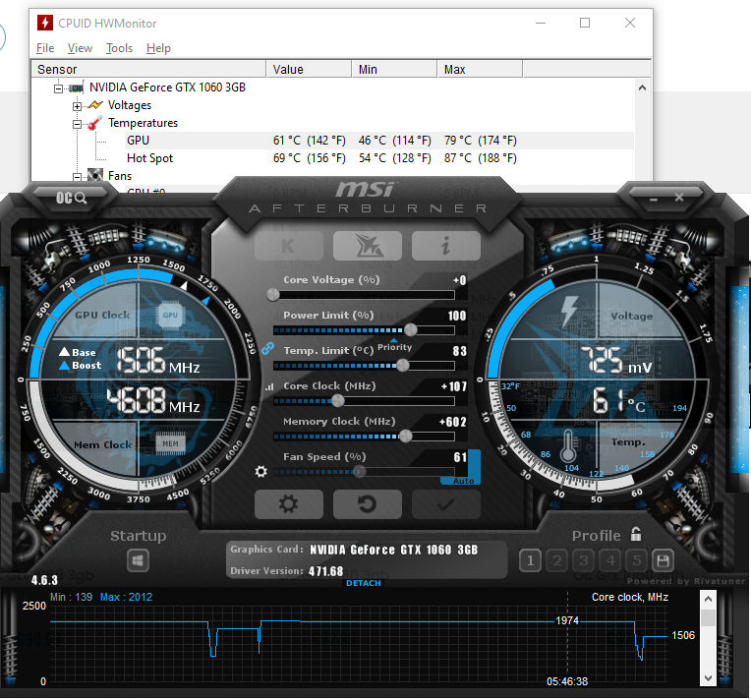Click the Max column header
The image size is (751, 700).
pos(480,69)
